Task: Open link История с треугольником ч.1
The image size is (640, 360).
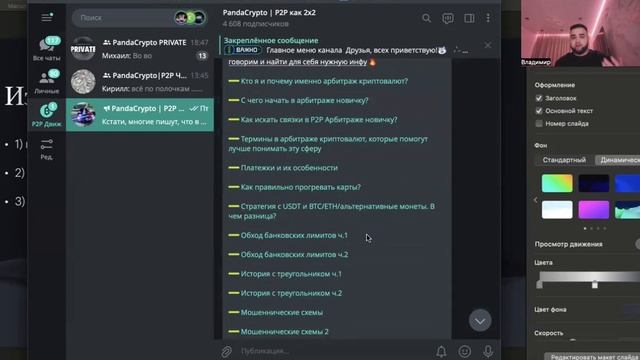Action: [291, 273]
